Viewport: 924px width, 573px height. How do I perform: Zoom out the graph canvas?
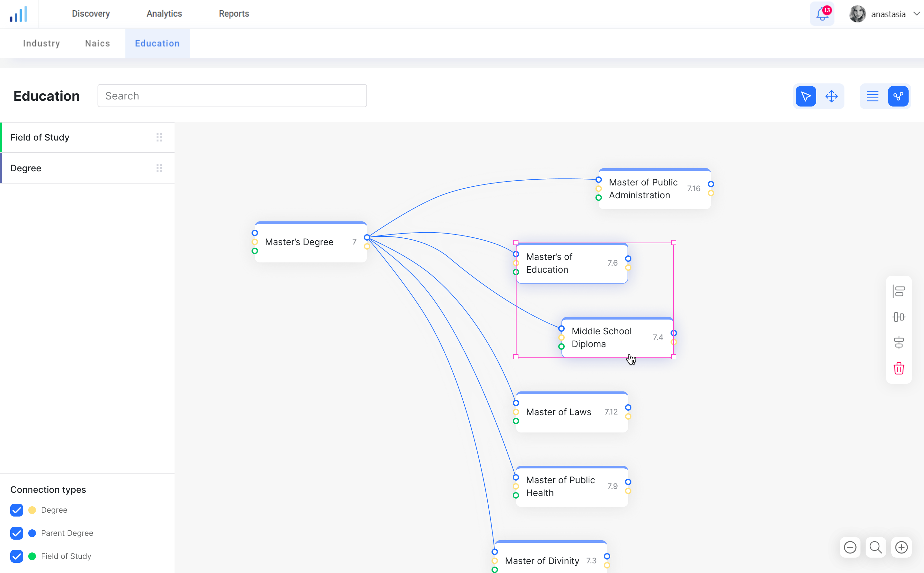click(x=850, y=547)
